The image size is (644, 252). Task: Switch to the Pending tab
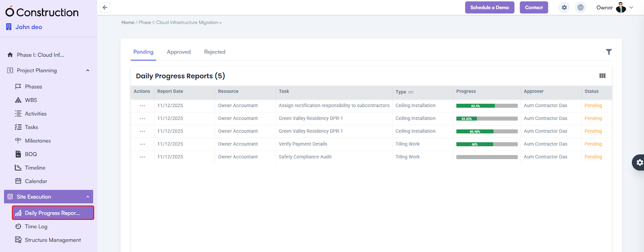click(x=143, y=52)
